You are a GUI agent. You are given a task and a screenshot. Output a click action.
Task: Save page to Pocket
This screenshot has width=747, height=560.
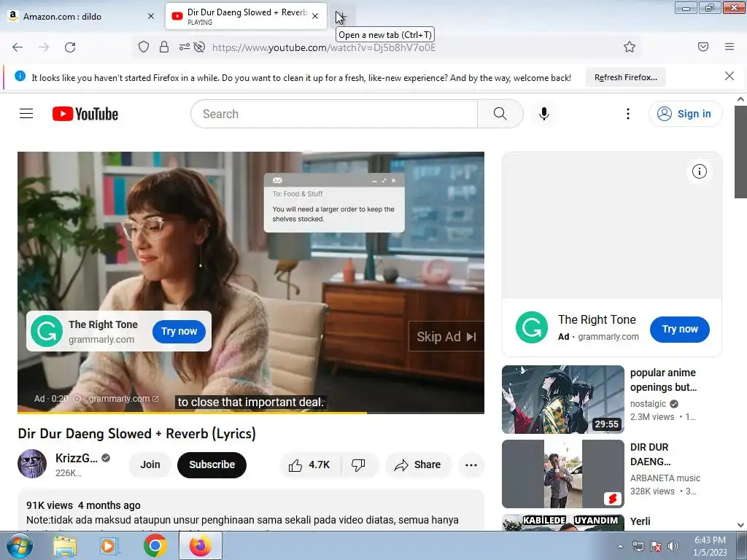click(x=703, y=47)
